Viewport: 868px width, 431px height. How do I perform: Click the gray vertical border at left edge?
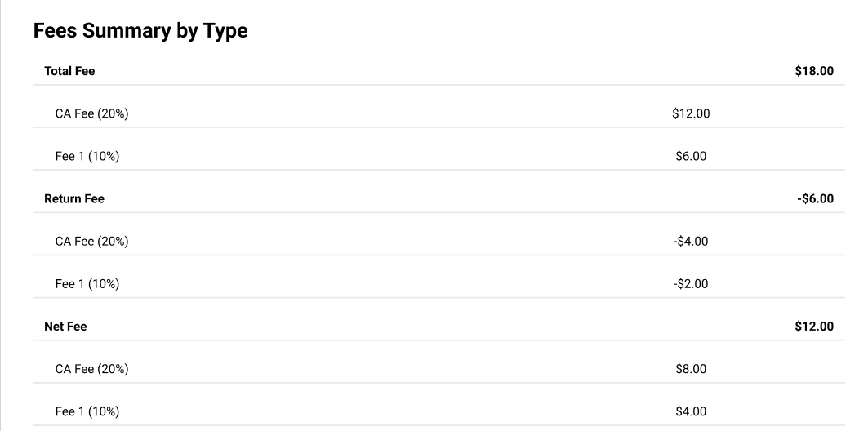tap(1, 215)
